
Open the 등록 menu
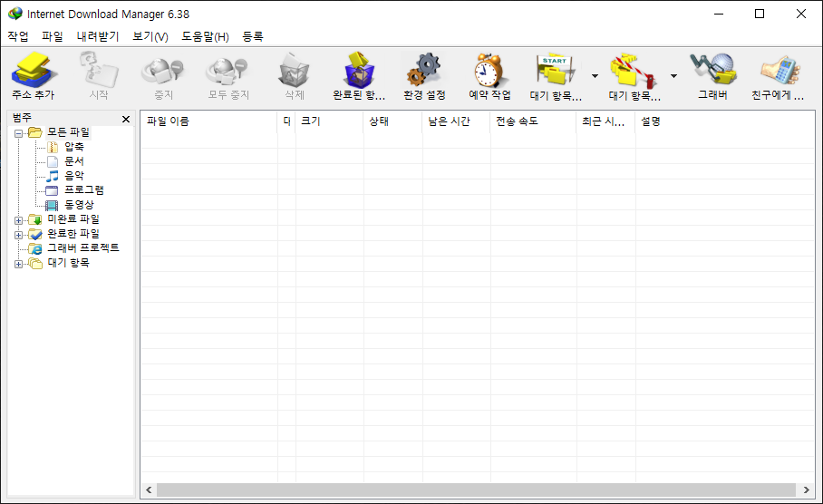(x=253, y=36)
